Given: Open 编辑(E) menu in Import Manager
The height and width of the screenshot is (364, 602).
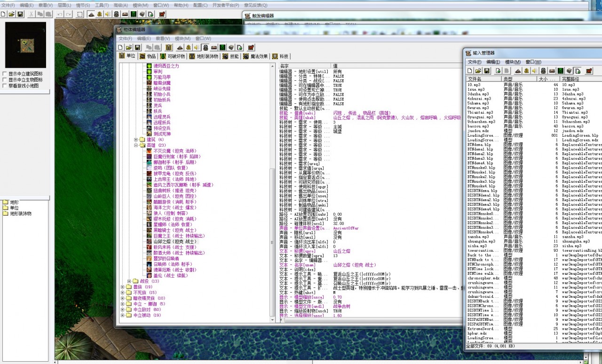Looking at the screenshot, I should 493,62.
